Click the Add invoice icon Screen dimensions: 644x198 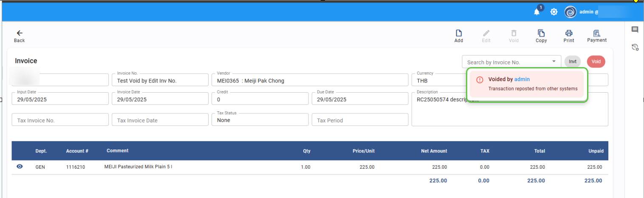click(x=459, y=34)
